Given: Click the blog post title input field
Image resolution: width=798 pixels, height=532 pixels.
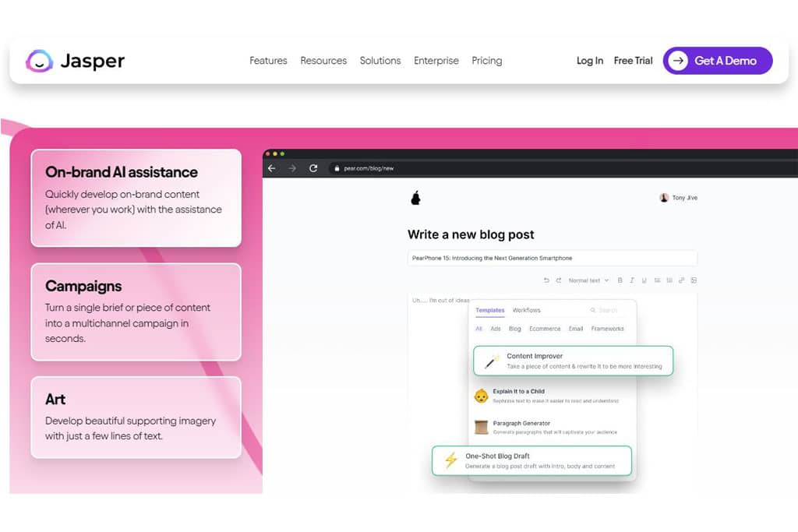Looking at the screenshot, I should tap(553, 257).
